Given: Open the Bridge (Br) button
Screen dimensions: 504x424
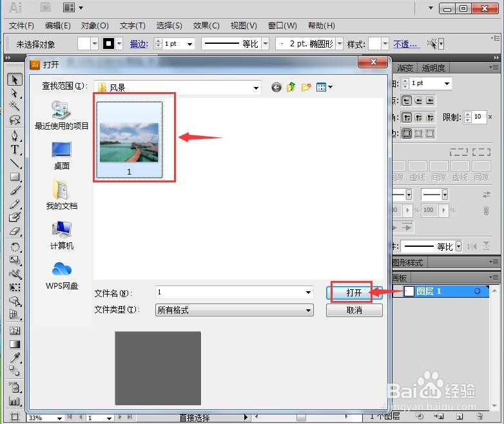Looking at the screenshot, I should 46,7.
